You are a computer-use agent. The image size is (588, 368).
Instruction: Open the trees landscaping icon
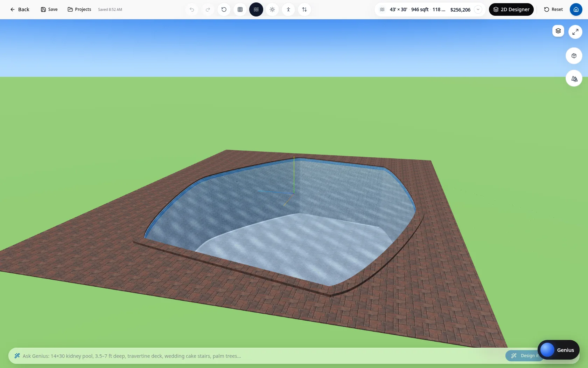click(574, 79)
